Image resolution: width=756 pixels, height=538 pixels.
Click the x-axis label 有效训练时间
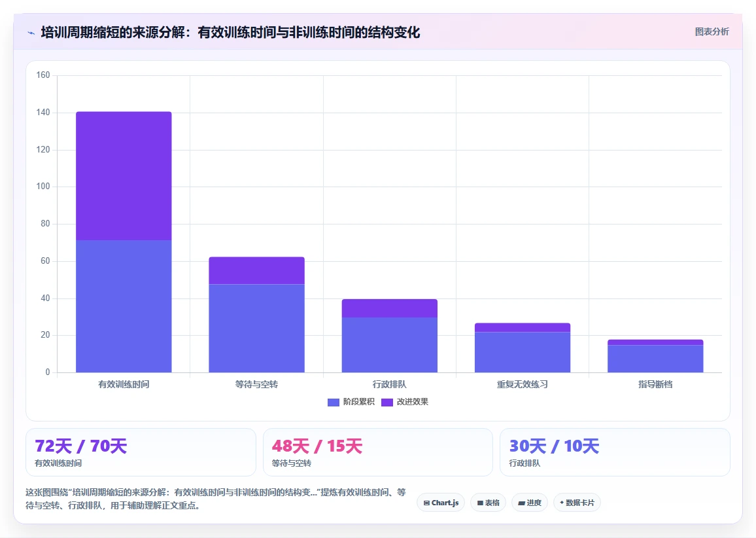point(124,385)
